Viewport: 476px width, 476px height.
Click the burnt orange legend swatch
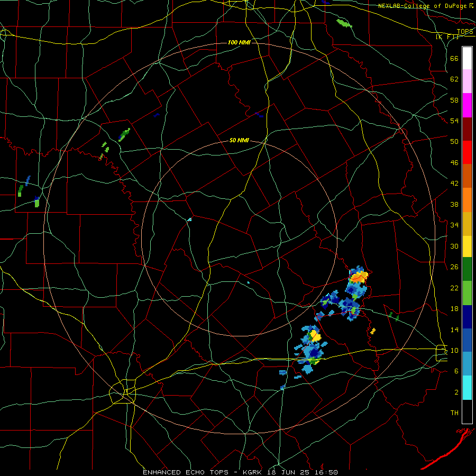(467, 176)
